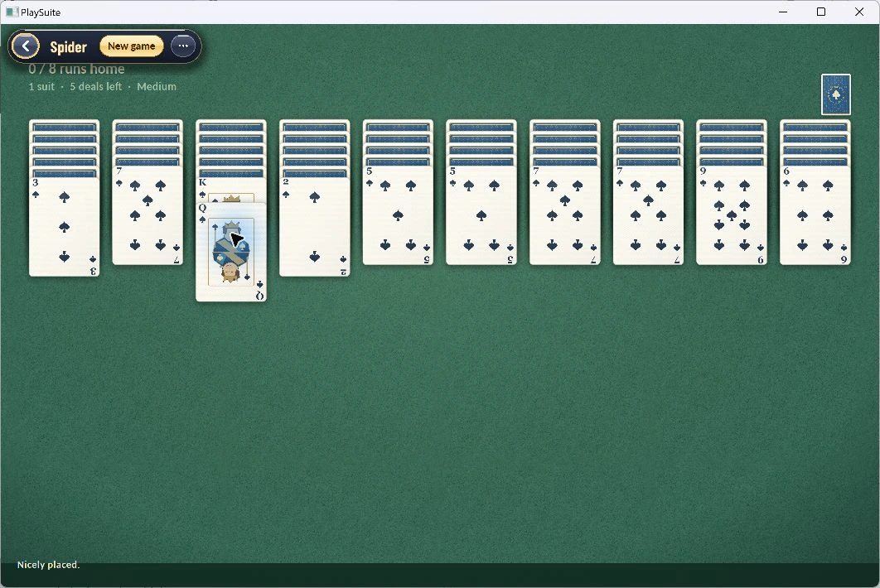Screen dimensions: 880x588
Task: Click the 'Nicely placed.' status message
Action: pos(48,565)
